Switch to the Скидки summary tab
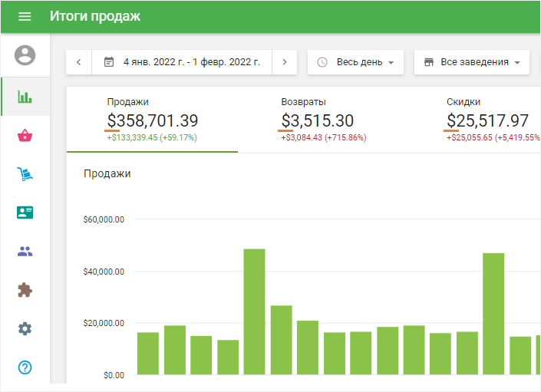This screenshot has width=541, height=392. tap(489, 120)
